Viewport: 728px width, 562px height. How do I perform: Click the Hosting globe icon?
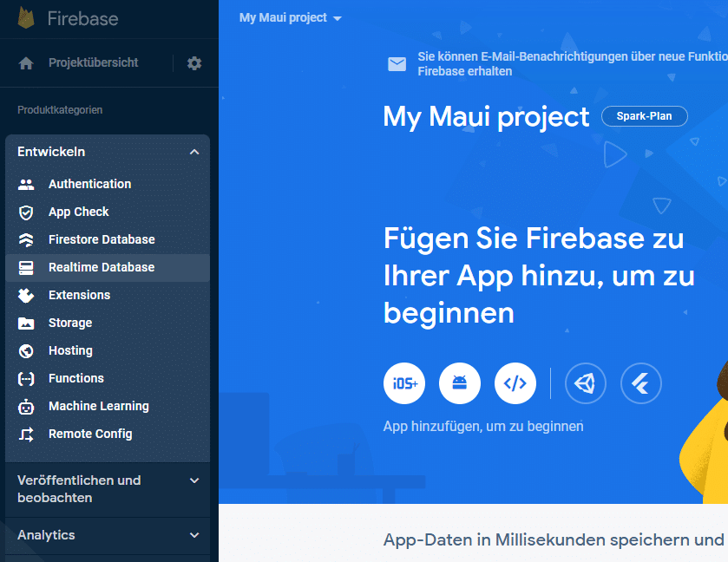(x=26, y=351)
